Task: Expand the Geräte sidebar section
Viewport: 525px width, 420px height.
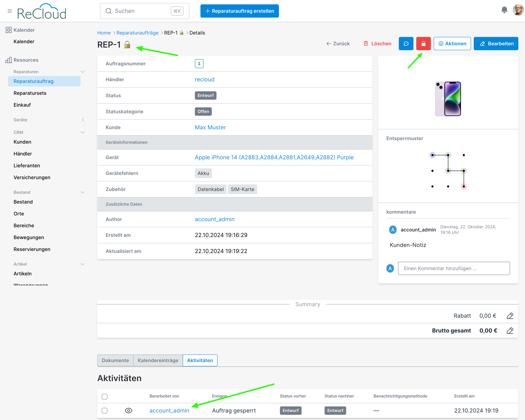Action: pyautogui.click(x=83, y=120)
